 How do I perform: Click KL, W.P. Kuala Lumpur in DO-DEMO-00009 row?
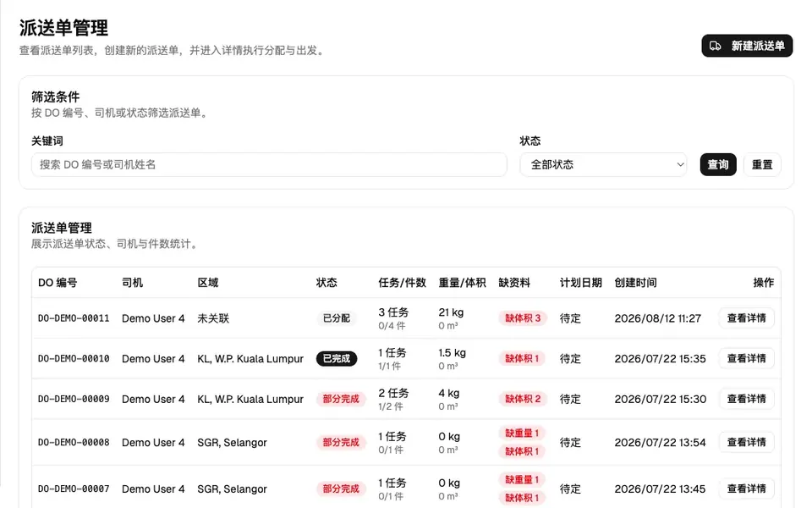pyautogui.click(x=250, y=399)
